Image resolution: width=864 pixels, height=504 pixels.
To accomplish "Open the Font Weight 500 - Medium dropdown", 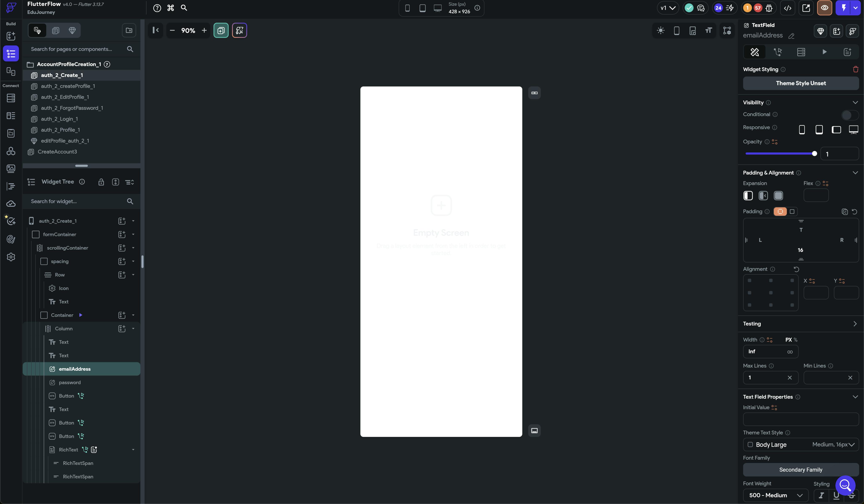I will [776, 495].
